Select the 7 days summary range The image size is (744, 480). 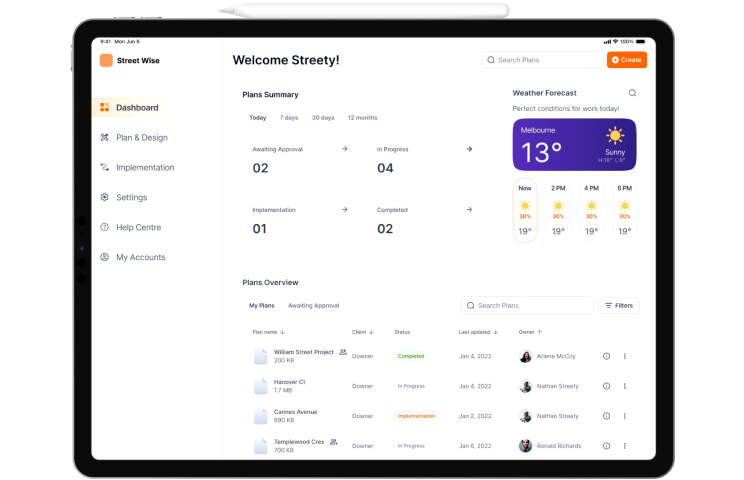(288, 118)
